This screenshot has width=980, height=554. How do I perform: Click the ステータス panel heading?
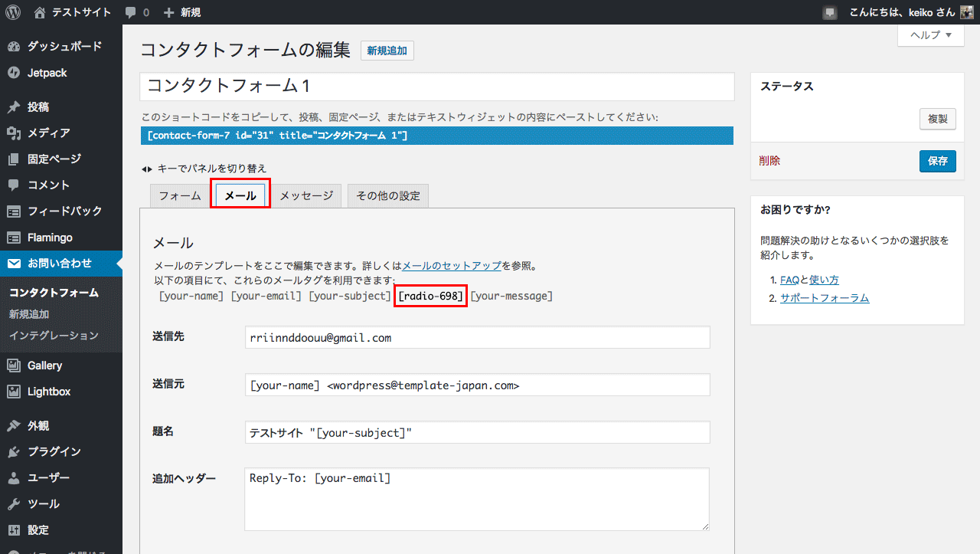pos(787,87)
